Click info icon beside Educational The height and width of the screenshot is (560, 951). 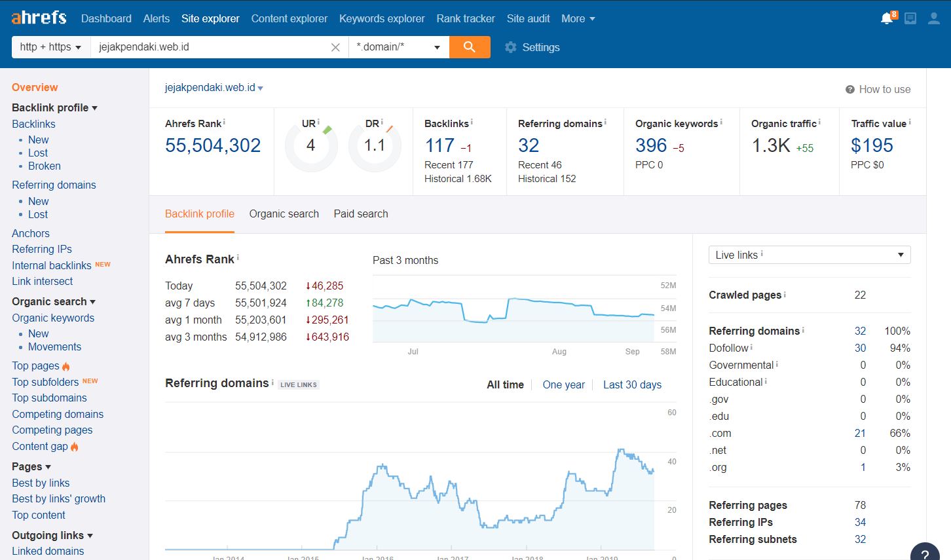766,381
